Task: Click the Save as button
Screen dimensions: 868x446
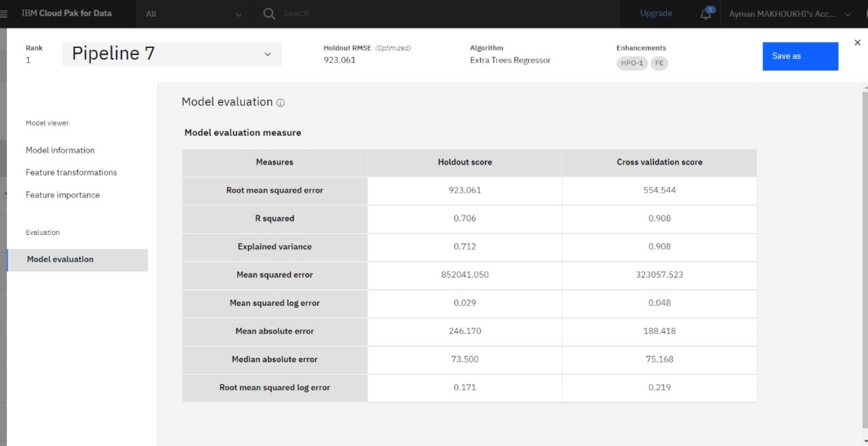Action: (800, 56)
